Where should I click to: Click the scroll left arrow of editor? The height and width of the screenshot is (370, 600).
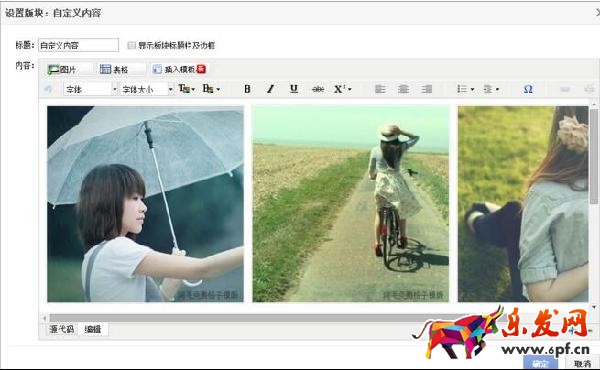45,318
